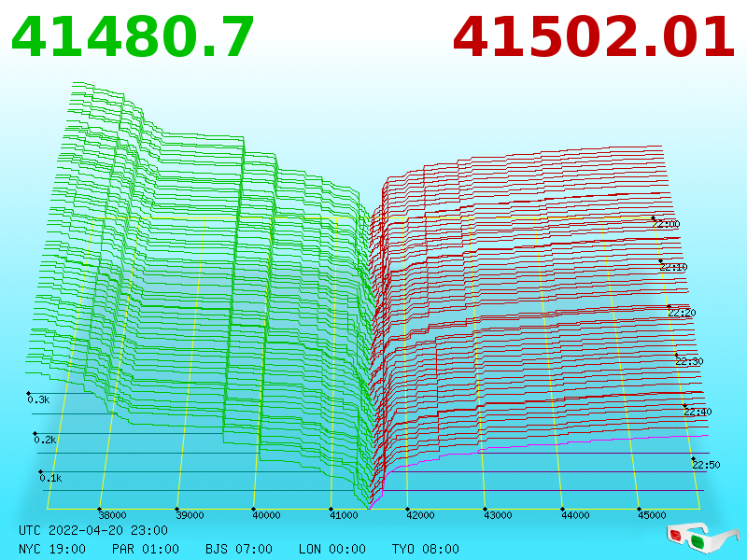Click the 42000 price axis label
Image resolution: width=747 pixels, height=560 pixels.
420,515
